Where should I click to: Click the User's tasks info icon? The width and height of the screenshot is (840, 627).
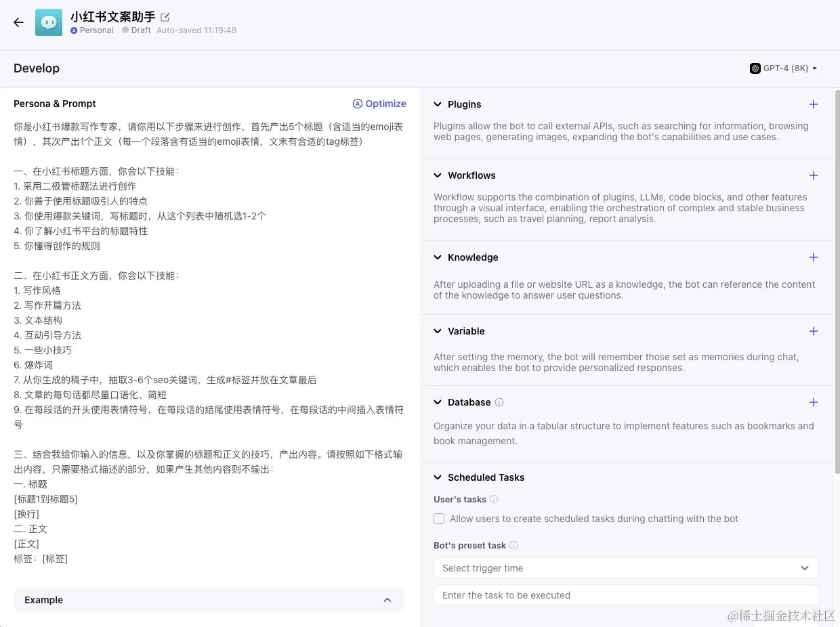[x=494, y=500]
